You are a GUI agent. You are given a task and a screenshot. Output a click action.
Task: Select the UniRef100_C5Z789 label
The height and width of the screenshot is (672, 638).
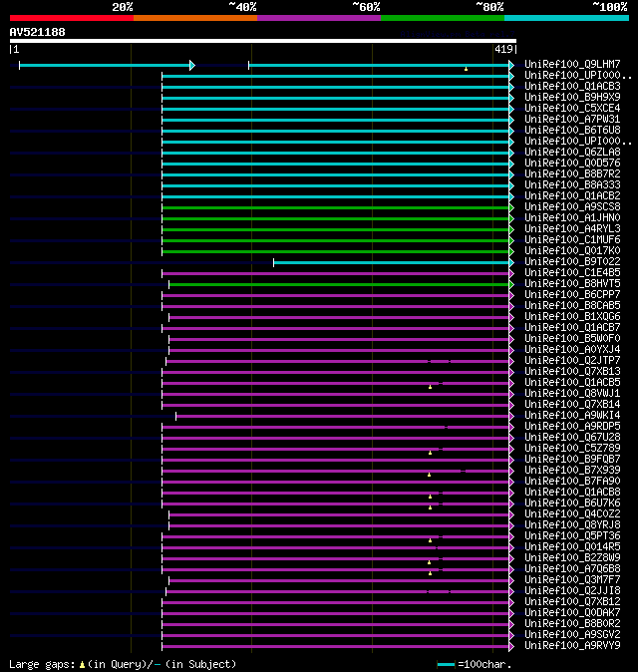coord(572,449)
